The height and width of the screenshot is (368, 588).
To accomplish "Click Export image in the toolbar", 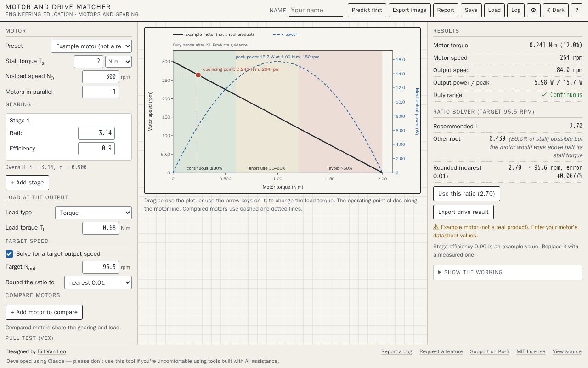I will 410,10.
